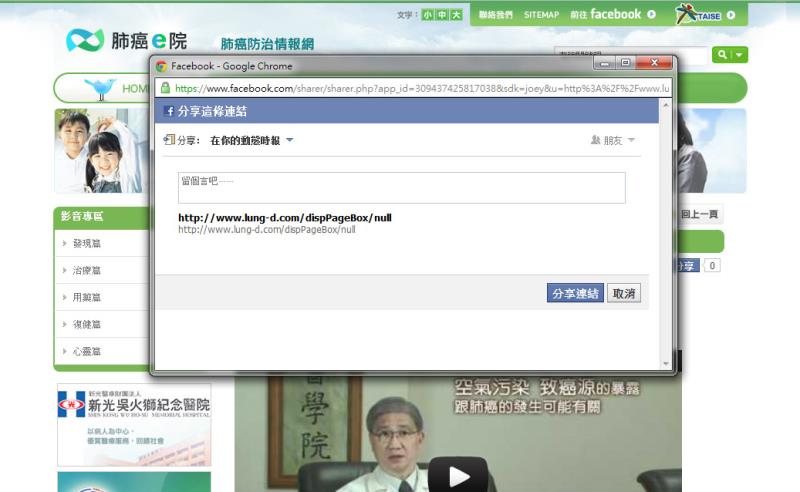
Task: Open the 發現篇 category
Action: (87, 243)
